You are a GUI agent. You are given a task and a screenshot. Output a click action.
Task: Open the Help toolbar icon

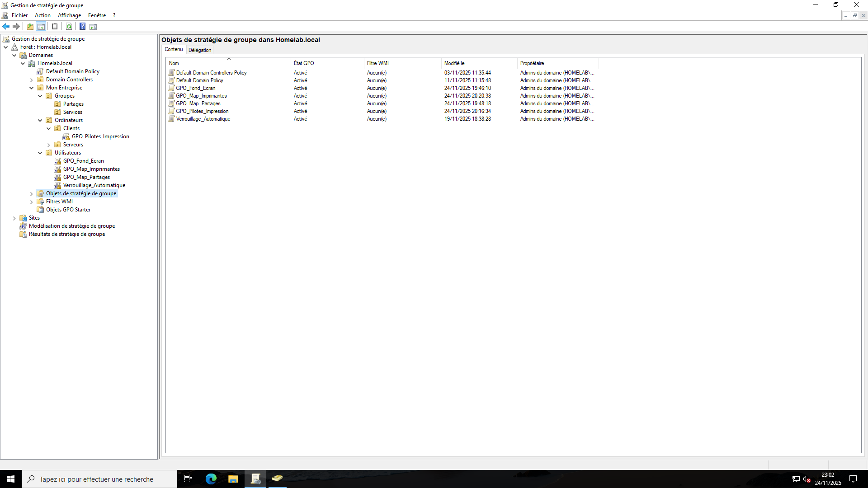[x=82, y=27]
